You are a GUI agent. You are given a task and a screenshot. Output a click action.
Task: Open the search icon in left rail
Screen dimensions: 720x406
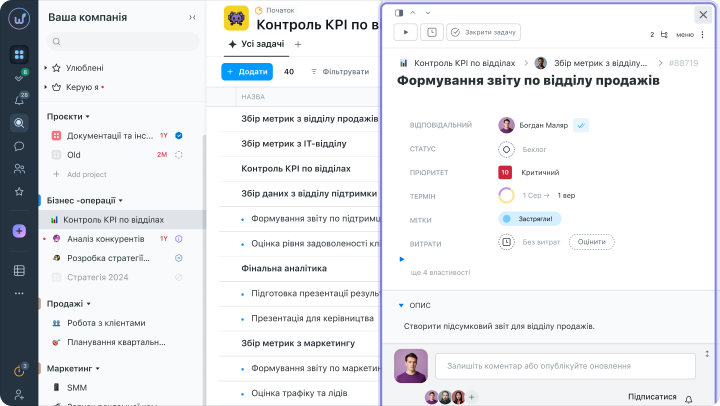pyautogui.click(x=19, y=123)
